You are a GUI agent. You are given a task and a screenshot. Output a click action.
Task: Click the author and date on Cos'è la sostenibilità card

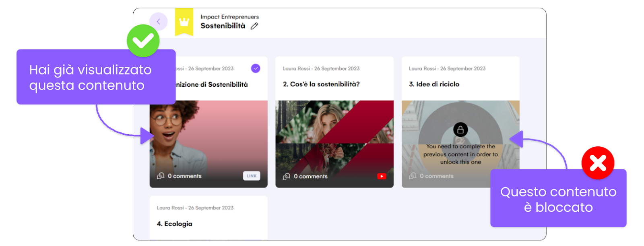pos(321,69)
